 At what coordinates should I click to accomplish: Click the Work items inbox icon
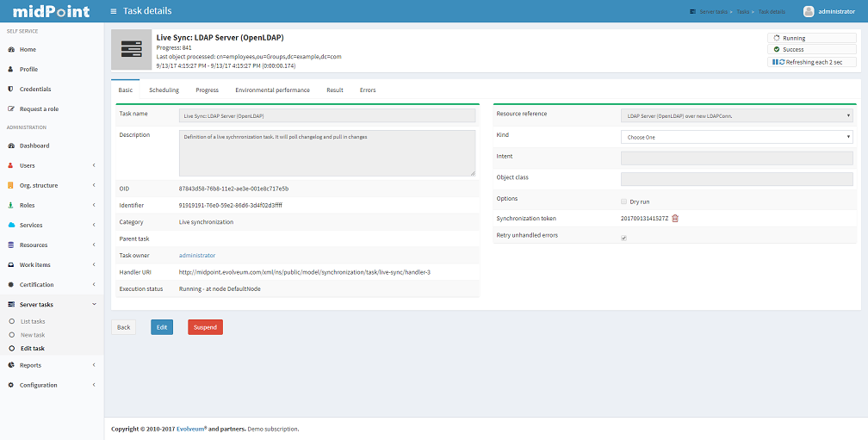[10, 265]
